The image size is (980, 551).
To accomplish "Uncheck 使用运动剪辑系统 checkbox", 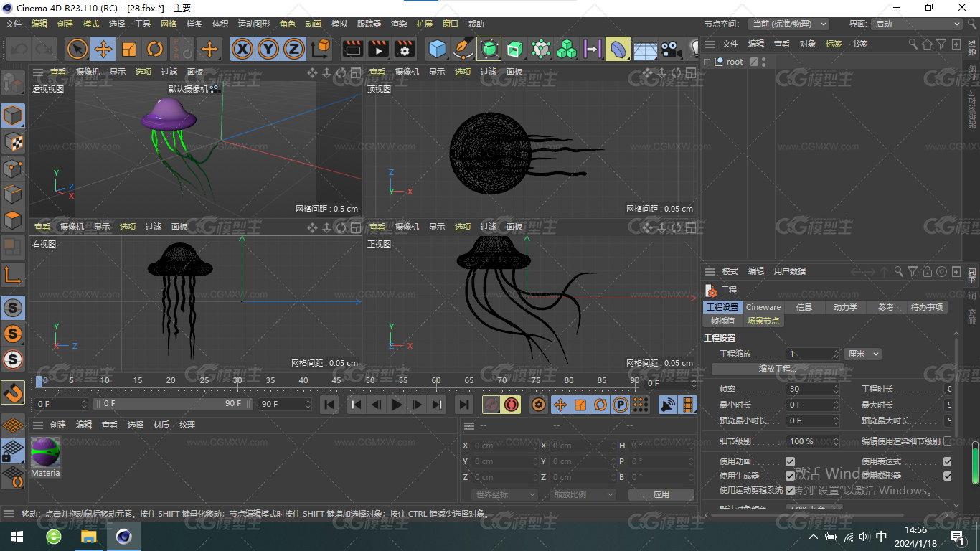I will tap(790, 490).
